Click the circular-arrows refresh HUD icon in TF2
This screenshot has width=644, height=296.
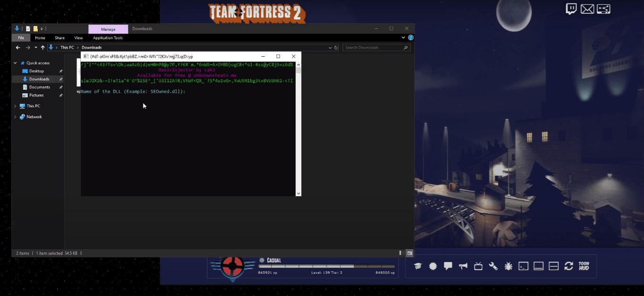point(569,266)
